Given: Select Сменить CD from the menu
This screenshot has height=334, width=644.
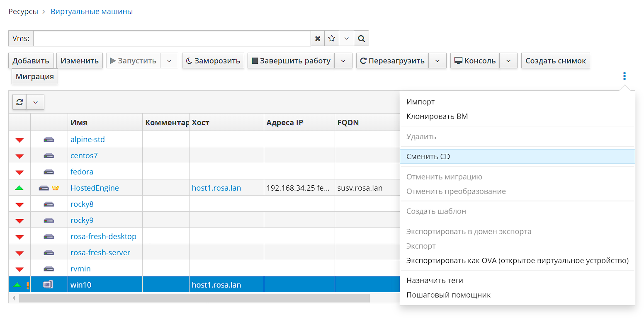Looking at the screenshot, I should click(428, 157).
